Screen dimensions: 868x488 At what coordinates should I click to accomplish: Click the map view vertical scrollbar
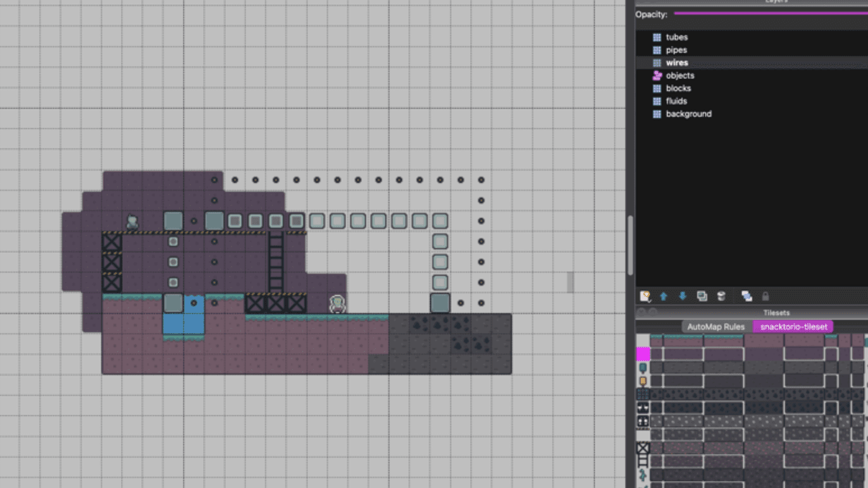point(630,245)
